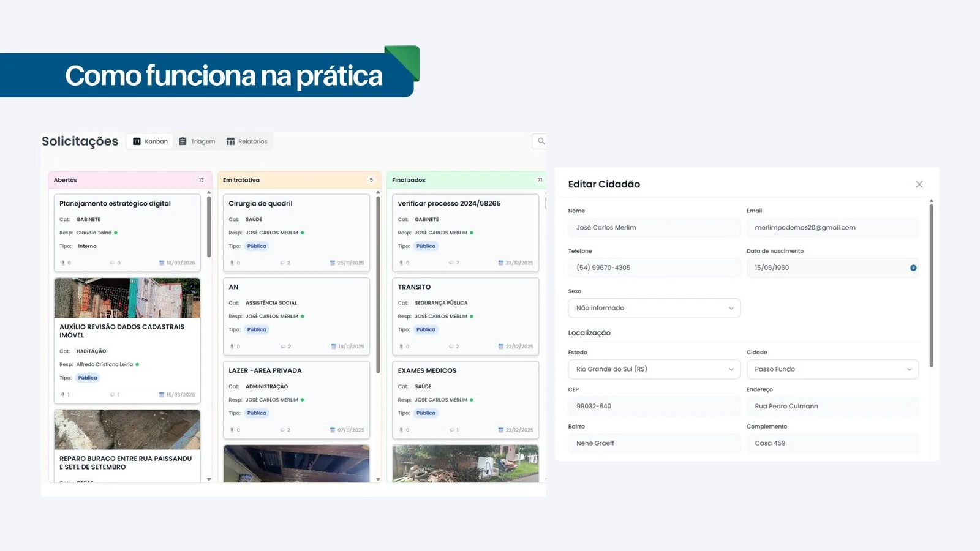Click the CEP field 99032-640

pyautogui.click(x=654, y=406)
